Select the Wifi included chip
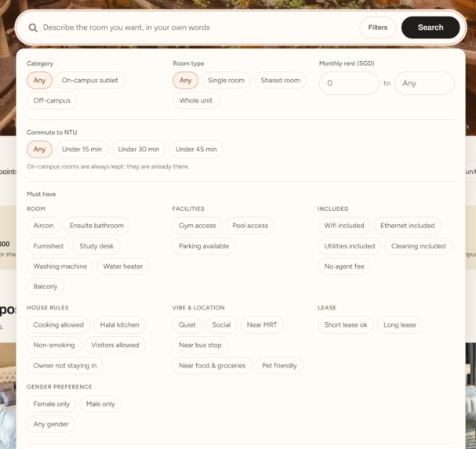This screenshot has height=449, width=476. (x=344, y=226)
